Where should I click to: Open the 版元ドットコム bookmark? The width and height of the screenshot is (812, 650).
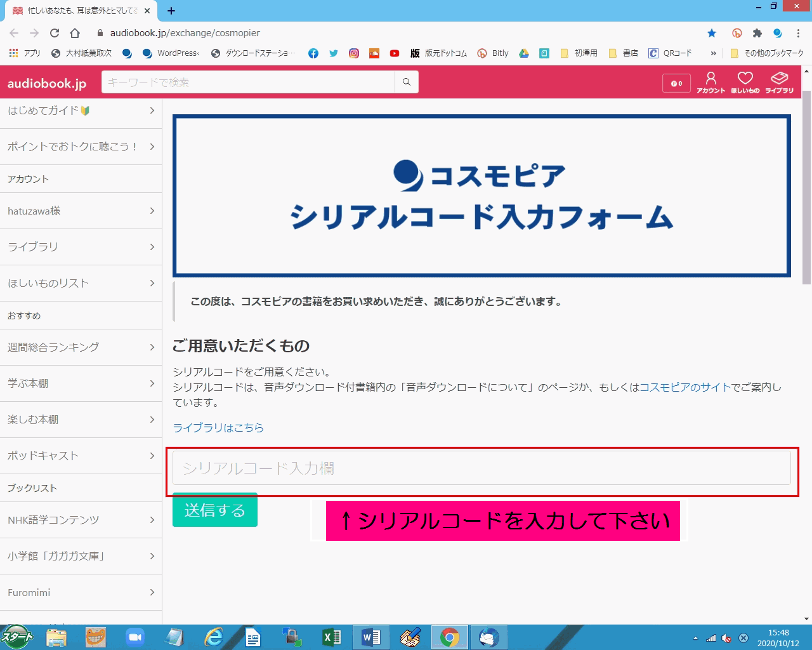(x=438, y=53)
